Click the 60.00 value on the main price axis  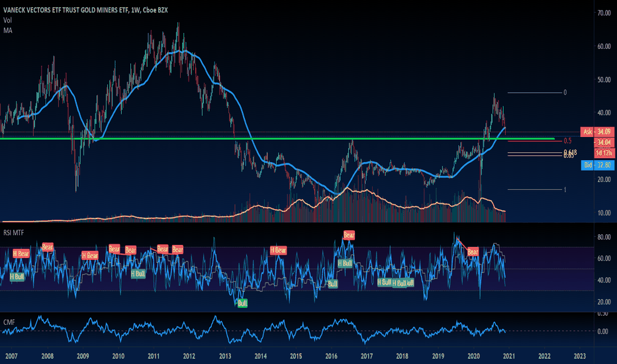tap(604, 46)
